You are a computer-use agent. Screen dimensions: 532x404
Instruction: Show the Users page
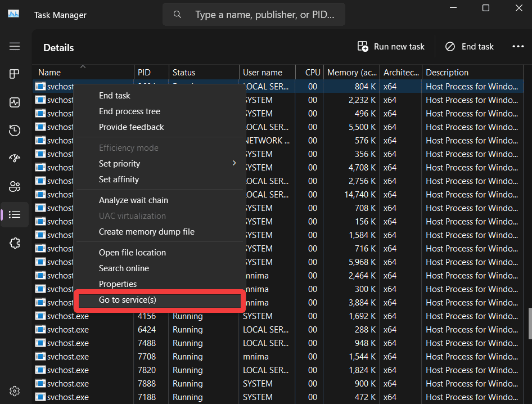[15, 186]
